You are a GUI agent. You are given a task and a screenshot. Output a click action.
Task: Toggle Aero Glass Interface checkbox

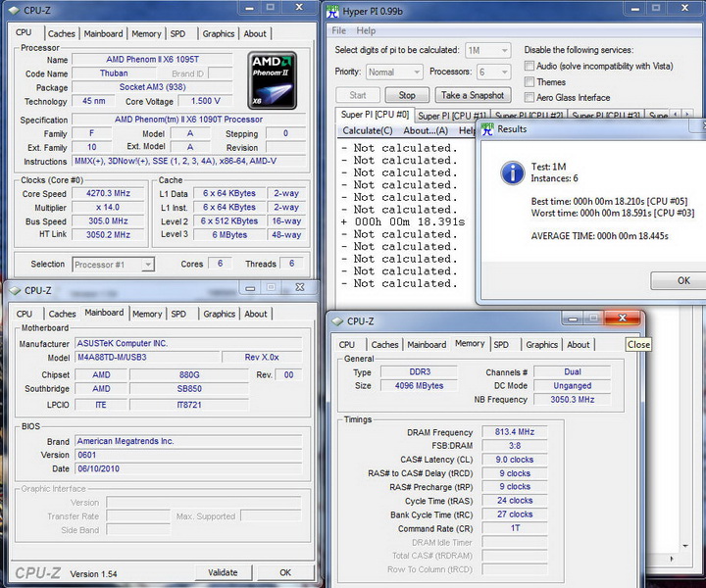529,97
